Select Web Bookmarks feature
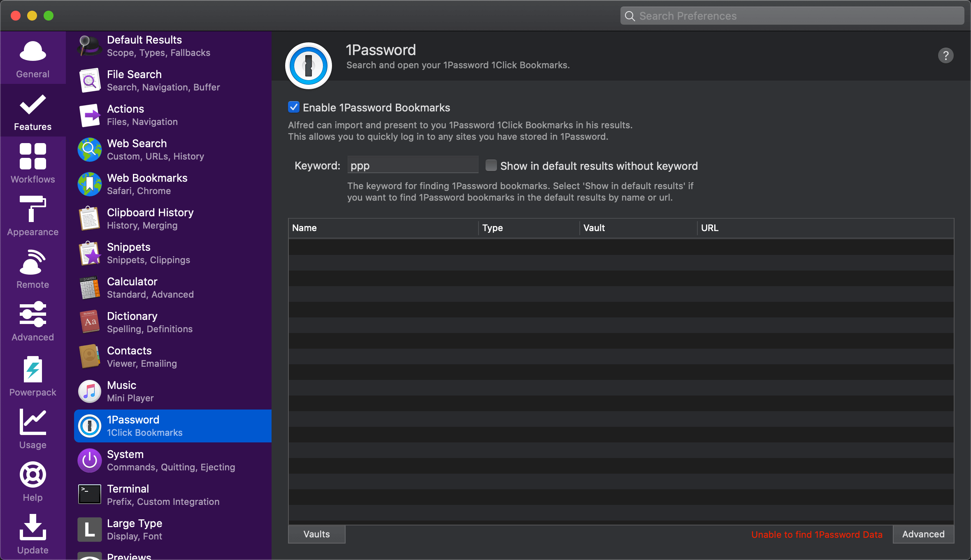971x560 pixels. pyautogui.click(x=173, y=184)
